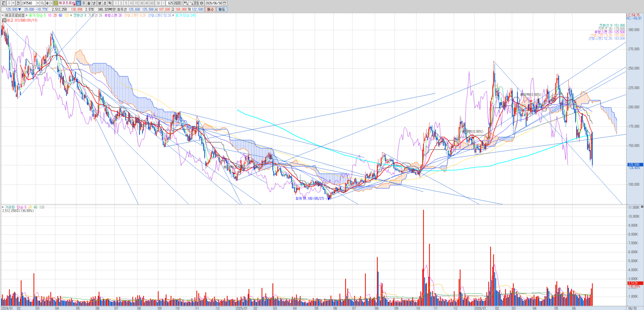
Task: Open stock search magnifier
Action: click(42, 3)
